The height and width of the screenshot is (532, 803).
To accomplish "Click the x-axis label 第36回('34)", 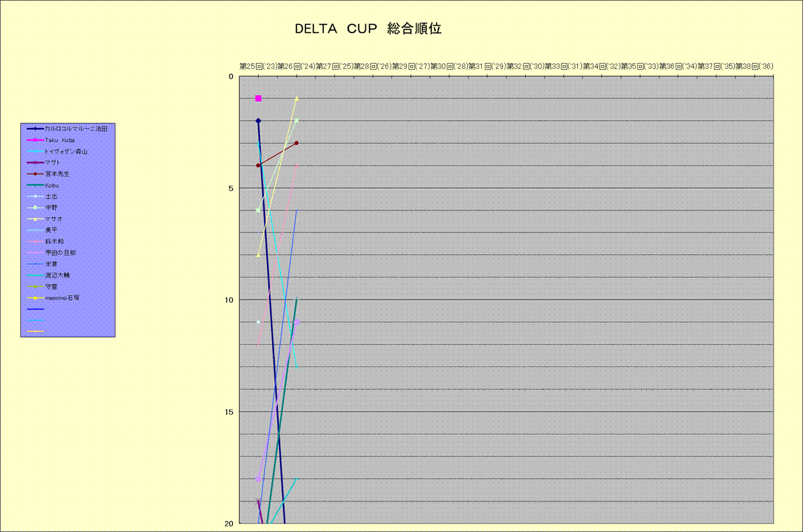I will (679, 66).
